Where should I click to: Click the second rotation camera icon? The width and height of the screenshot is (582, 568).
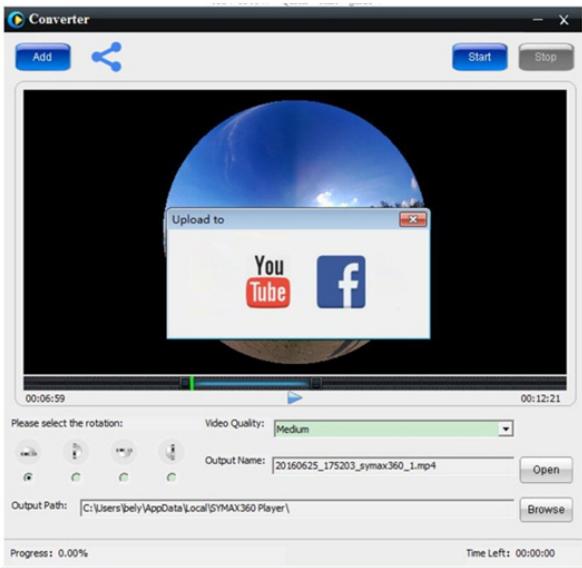coord(76,451)
